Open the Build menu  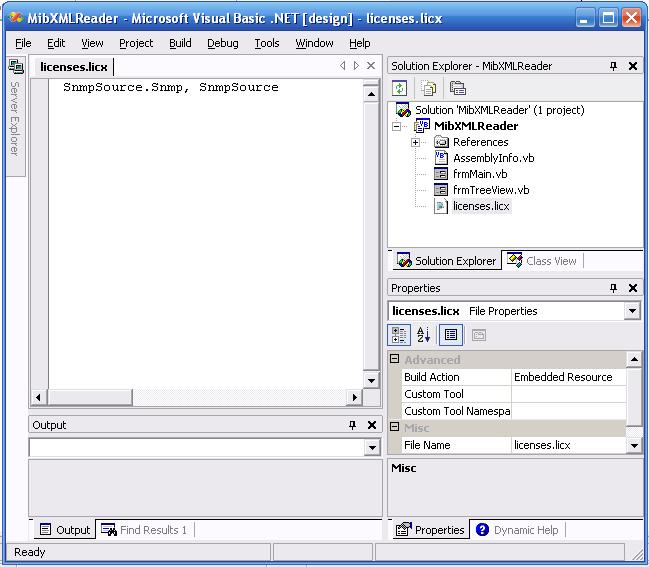(x=180, y=43)
